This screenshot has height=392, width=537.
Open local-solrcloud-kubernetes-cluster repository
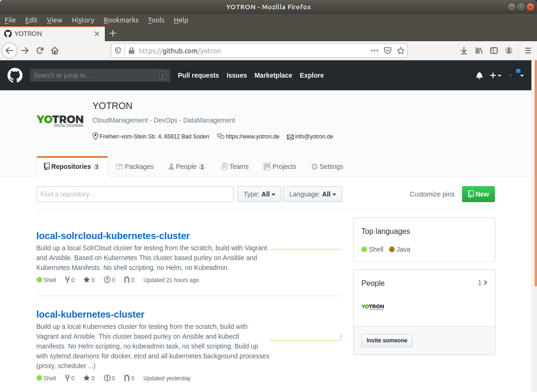(113, 236)
